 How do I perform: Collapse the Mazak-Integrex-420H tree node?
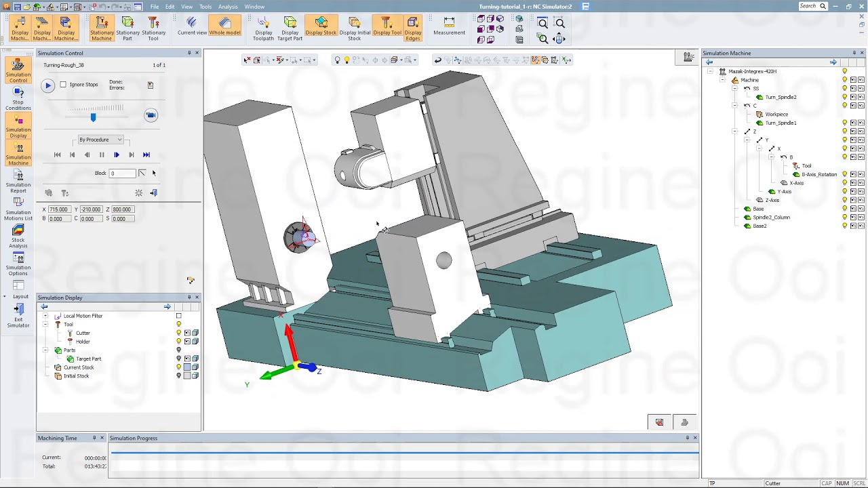click(x=710, y=71)
